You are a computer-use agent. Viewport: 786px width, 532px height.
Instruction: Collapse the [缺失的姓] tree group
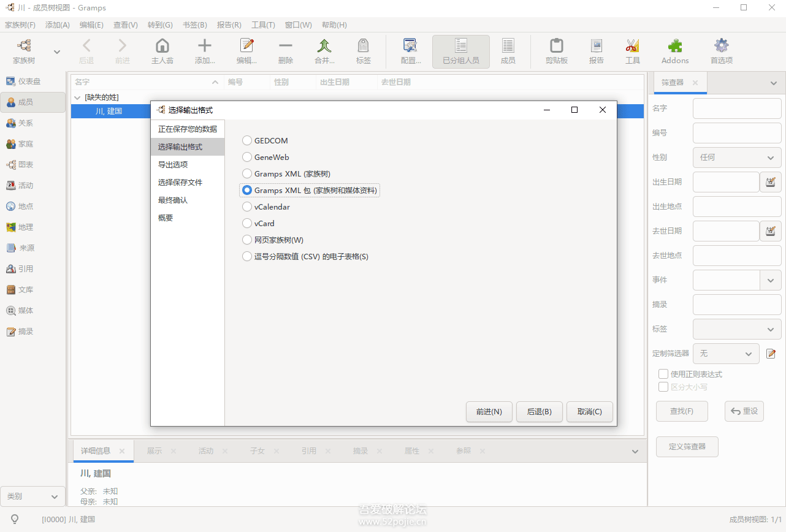click(77, 97)
